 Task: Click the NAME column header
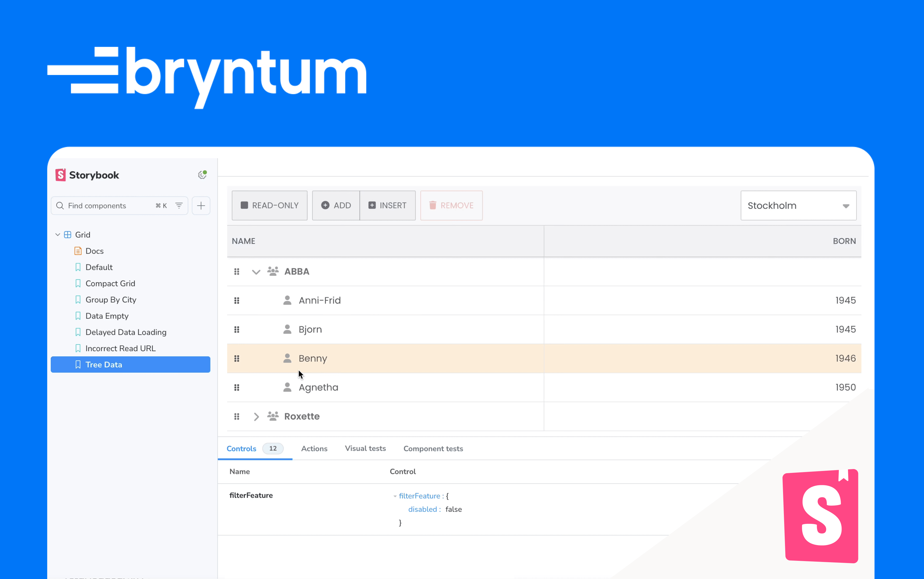pyautogui.click(x=386, y=241)
